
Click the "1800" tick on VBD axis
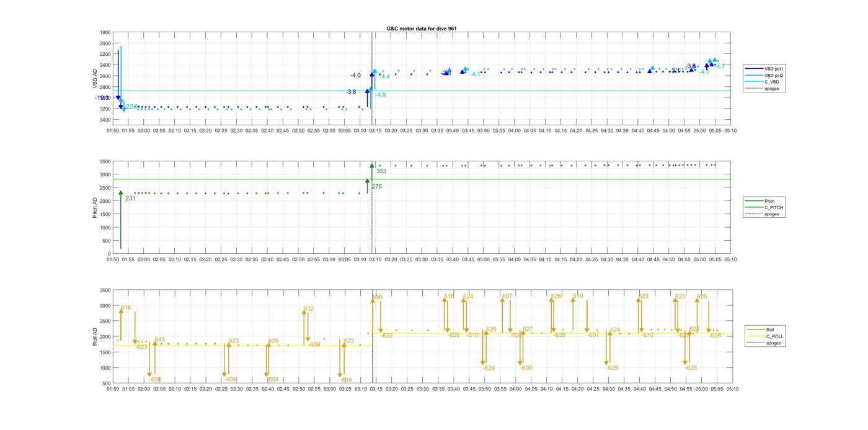[x=105, y=33]
